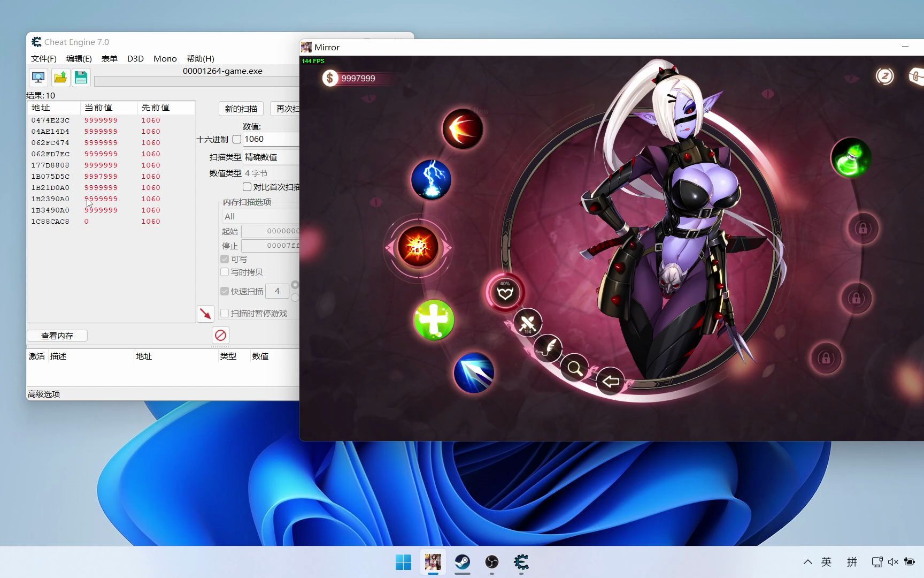Click the 新的扫描 button
Viewport: 924px width, 578px height.
[x=241, y=109]
